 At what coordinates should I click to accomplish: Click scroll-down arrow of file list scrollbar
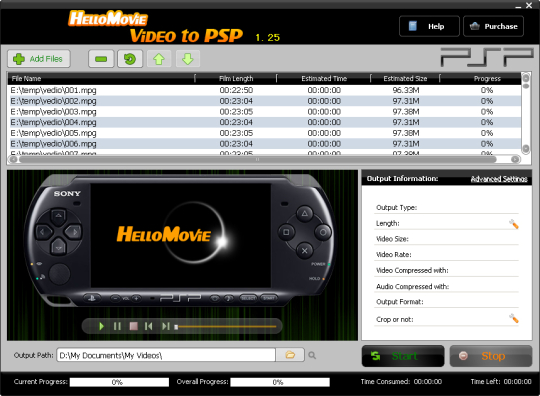pyautogui.click(x=526, y=149)
